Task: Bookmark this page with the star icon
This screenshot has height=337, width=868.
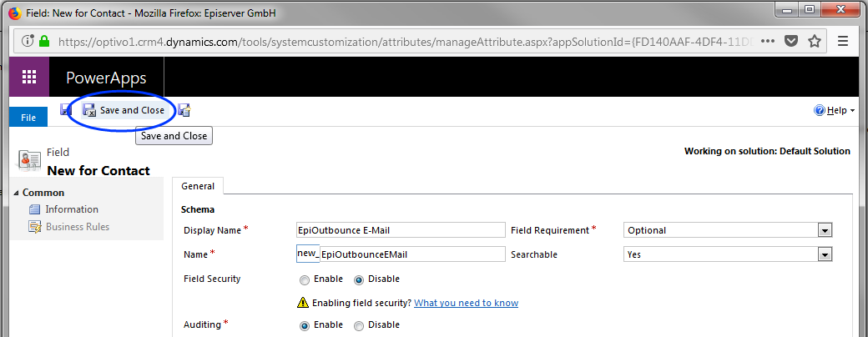Action: click(814, 41)
